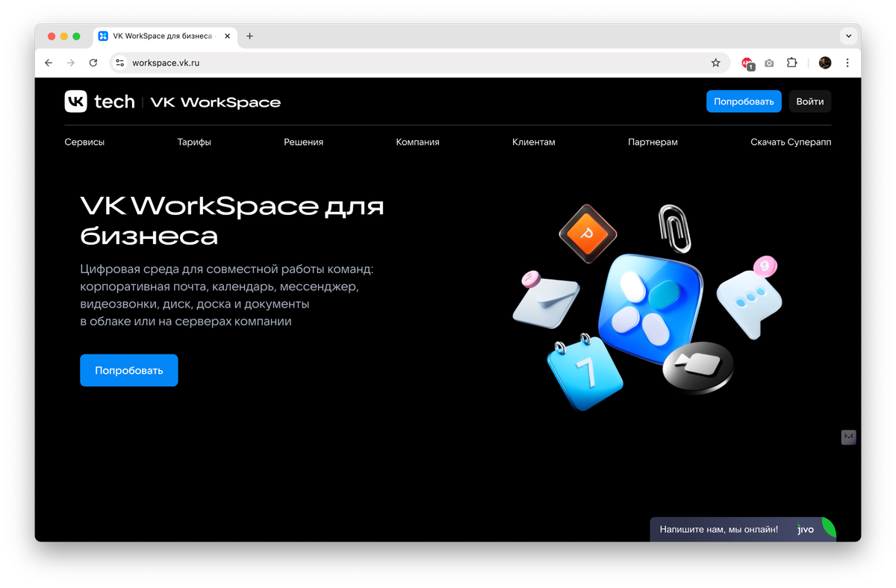Open a new tab with the plus button
Screen dimensions: 896x588
tap(249, 36)
